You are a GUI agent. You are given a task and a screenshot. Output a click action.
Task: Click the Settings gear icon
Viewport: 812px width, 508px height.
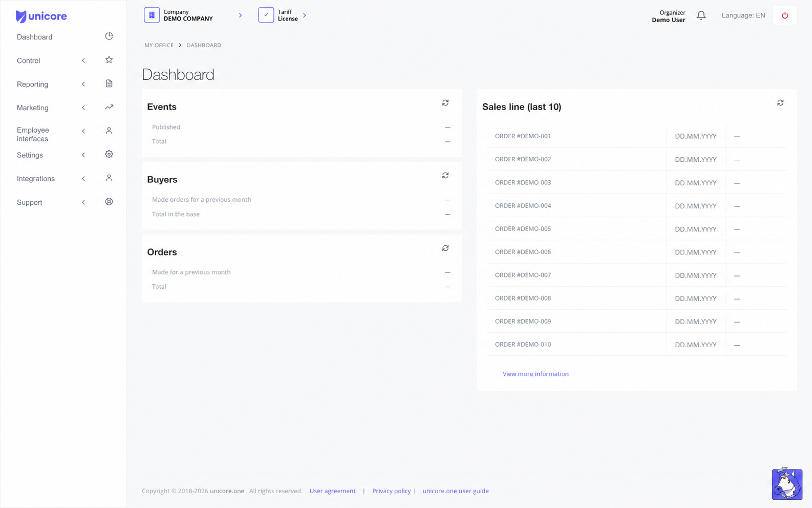coord(109,154)
